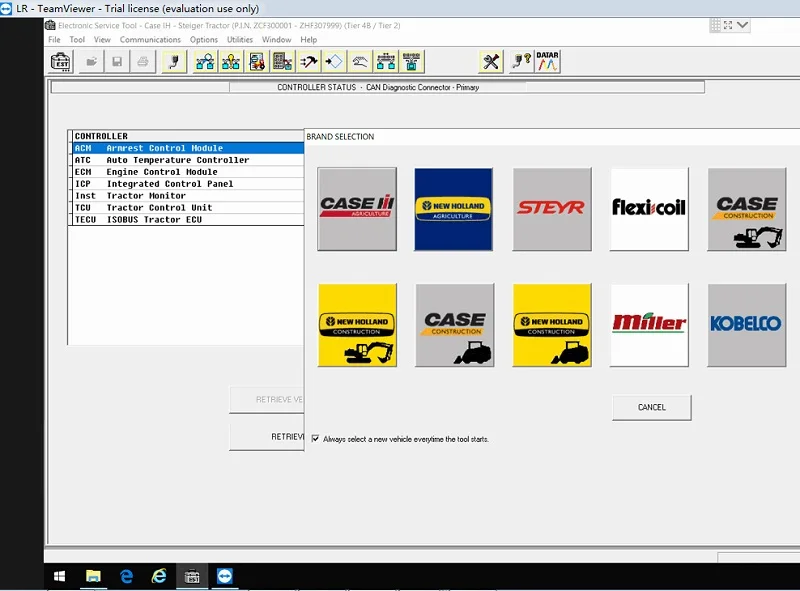
Task: Click the hammer with arrows icon
Action: [309, 62]
